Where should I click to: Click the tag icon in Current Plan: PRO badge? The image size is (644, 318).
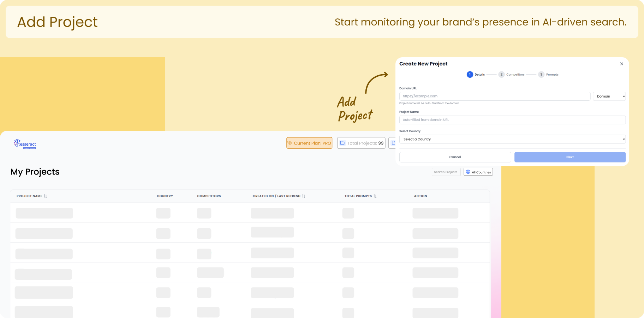[x=290, y=143]
